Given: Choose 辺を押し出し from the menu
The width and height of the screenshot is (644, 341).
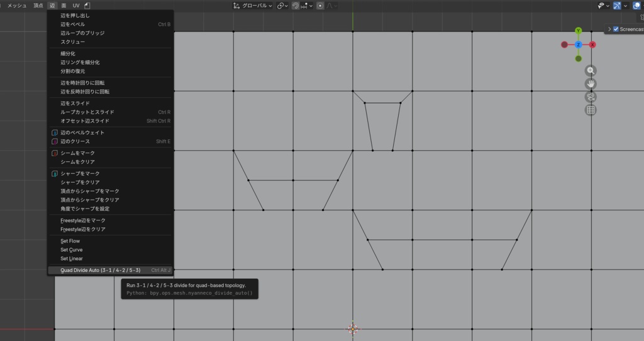Looking at the screenshot, I should pyautogui.click(x=111, y=16).
